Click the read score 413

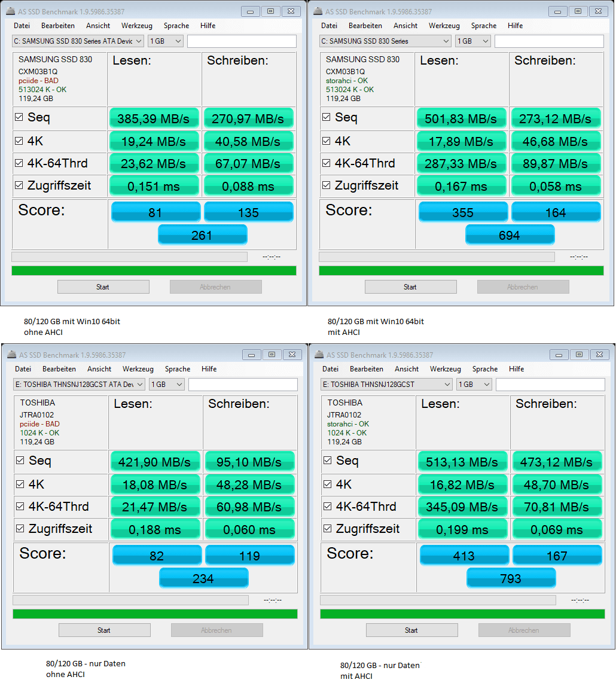click(x=465, y=556)
